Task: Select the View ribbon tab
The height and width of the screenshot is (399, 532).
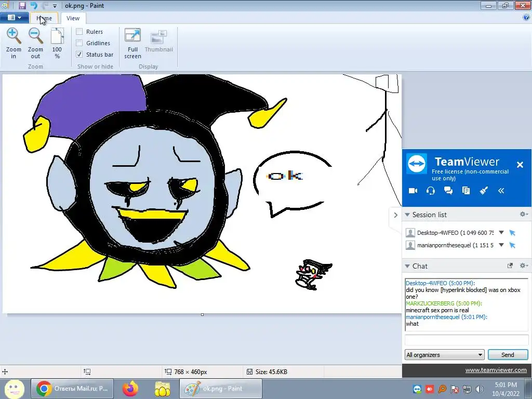Action: point(73,18)
